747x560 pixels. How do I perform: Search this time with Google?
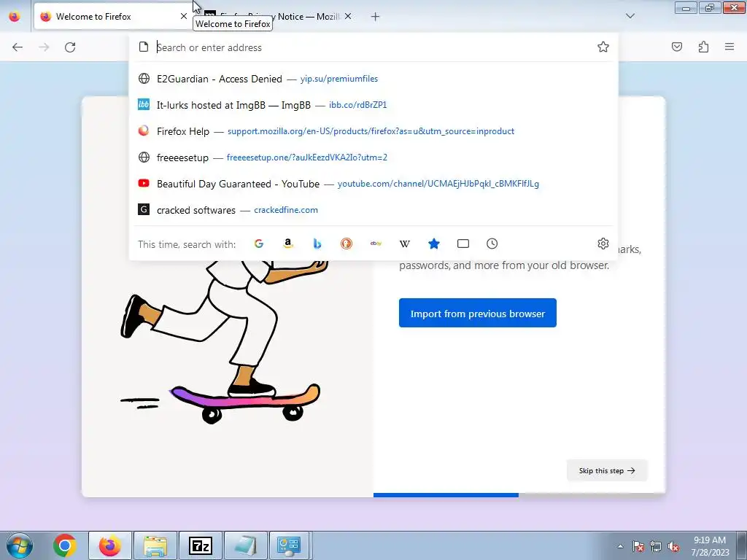[x=259, y=244]
